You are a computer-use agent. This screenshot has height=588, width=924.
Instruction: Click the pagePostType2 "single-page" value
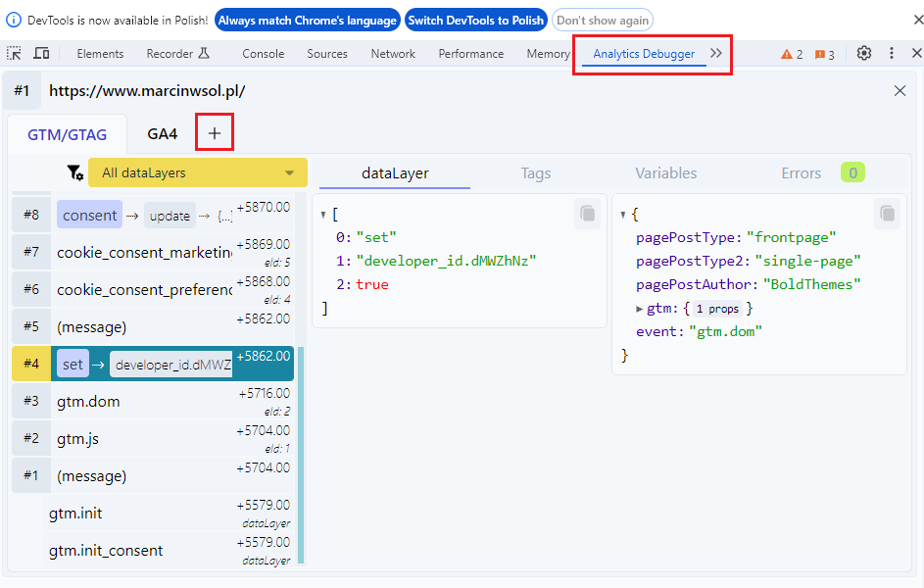point(807,261)
